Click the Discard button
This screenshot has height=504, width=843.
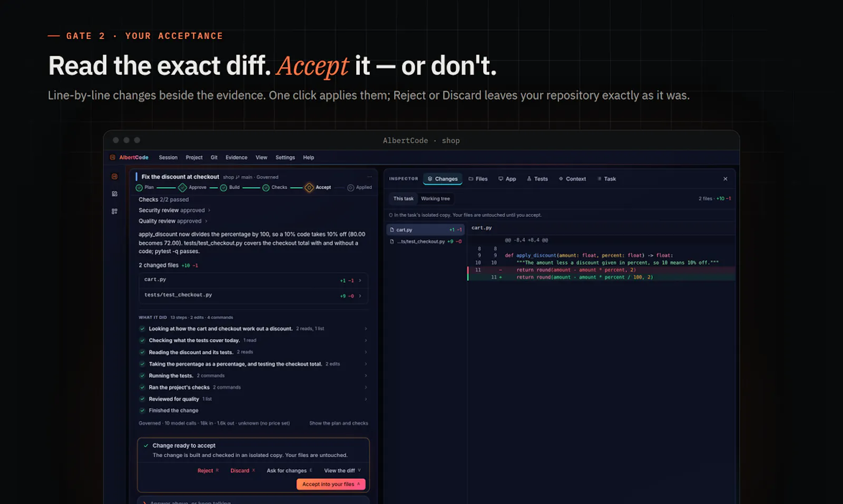pos(242,471)
